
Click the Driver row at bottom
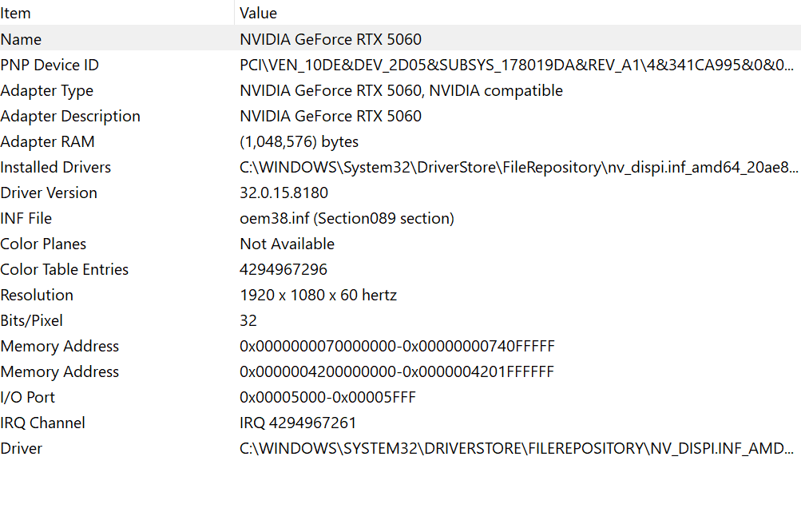point(22,448)
